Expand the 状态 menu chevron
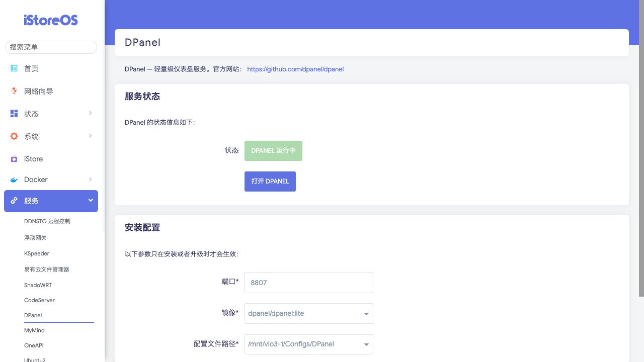 coord(90,113)
